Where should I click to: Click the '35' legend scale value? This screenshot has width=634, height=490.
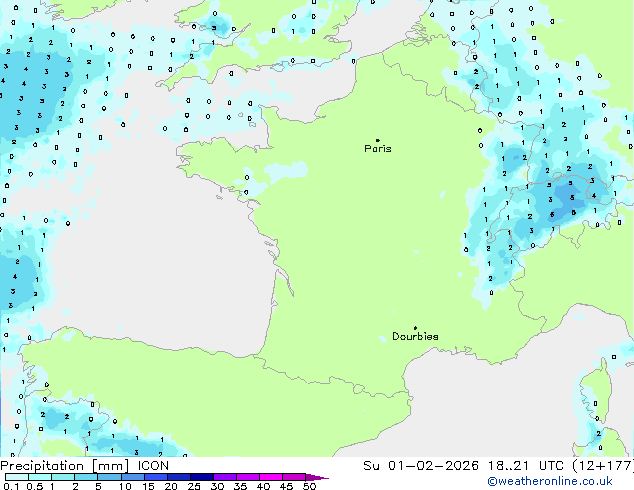(x=240, y=486)
